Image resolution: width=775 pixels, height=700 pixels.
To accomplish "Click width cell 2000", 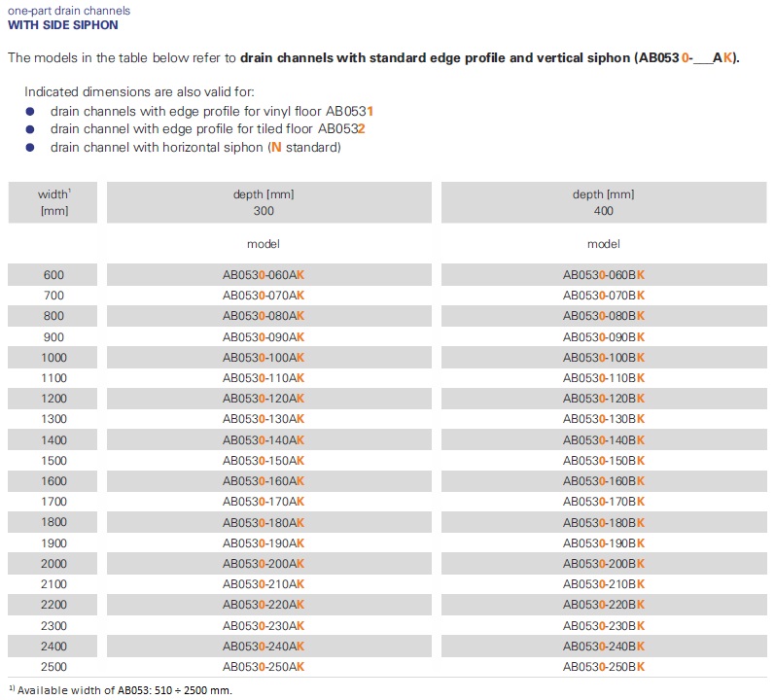I will pyautogui.click(x=53, y=563).
